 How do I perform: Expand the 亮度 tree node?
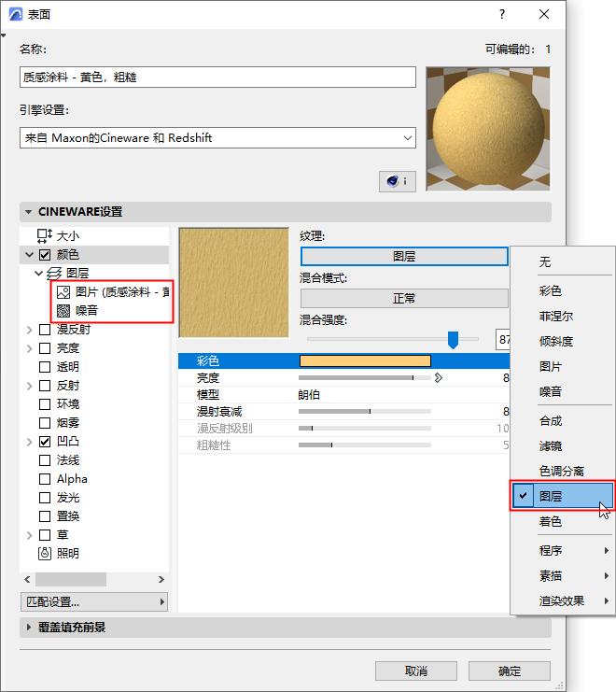29,348
